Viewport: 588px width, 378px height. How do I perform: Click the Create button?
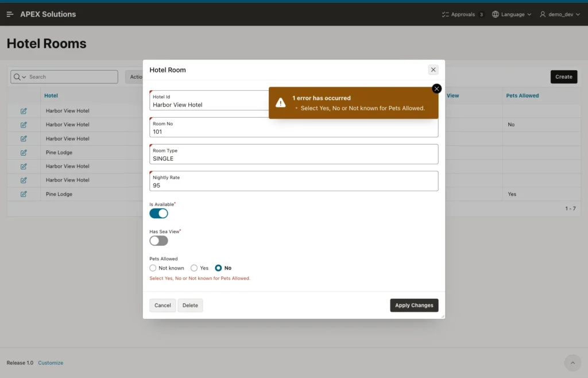564,77
